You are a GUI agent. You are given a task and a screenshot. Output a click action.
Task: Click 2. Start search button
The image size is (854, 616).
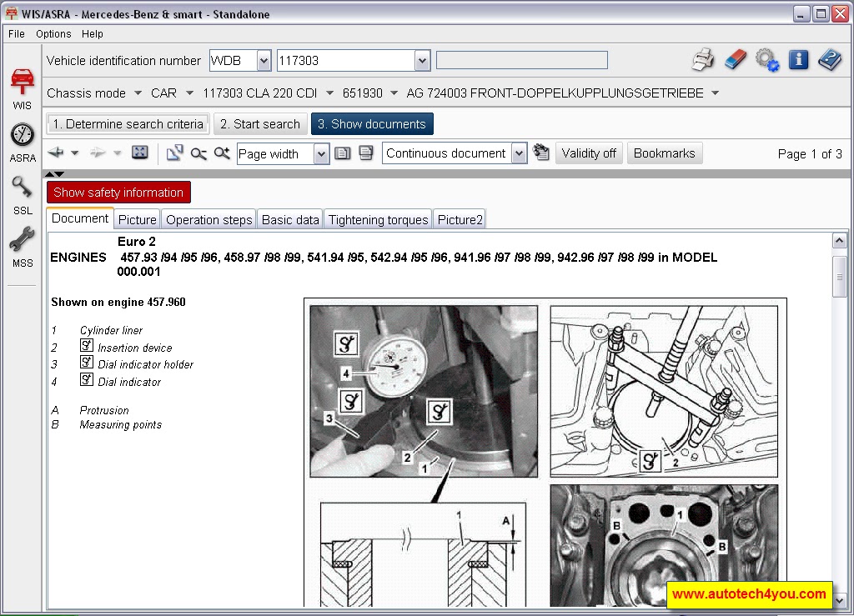point(260,124)
